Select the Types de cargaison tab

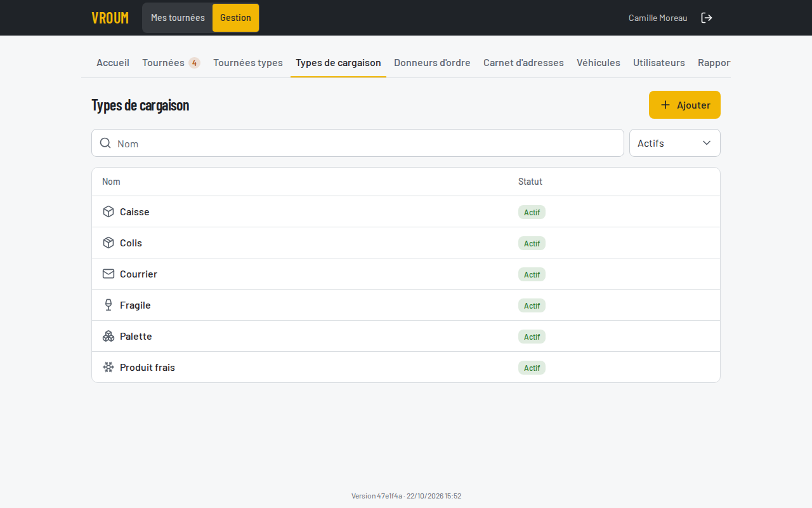coord(338,63)
